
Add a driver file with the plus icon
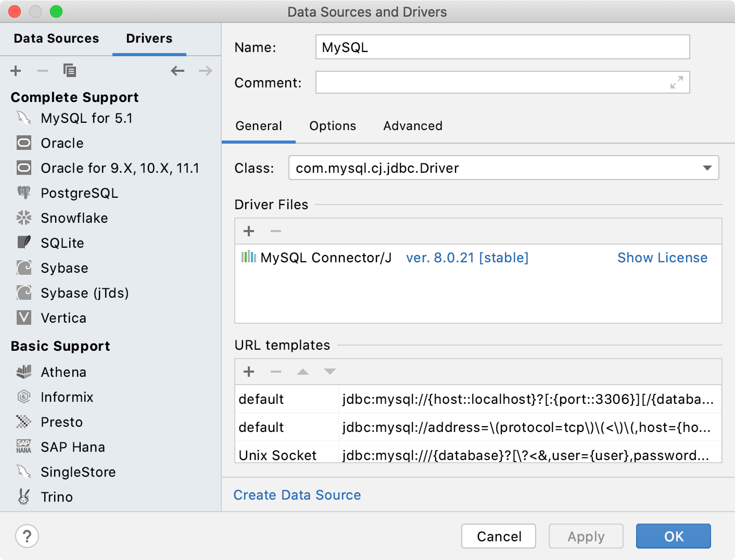pos(249,231)
